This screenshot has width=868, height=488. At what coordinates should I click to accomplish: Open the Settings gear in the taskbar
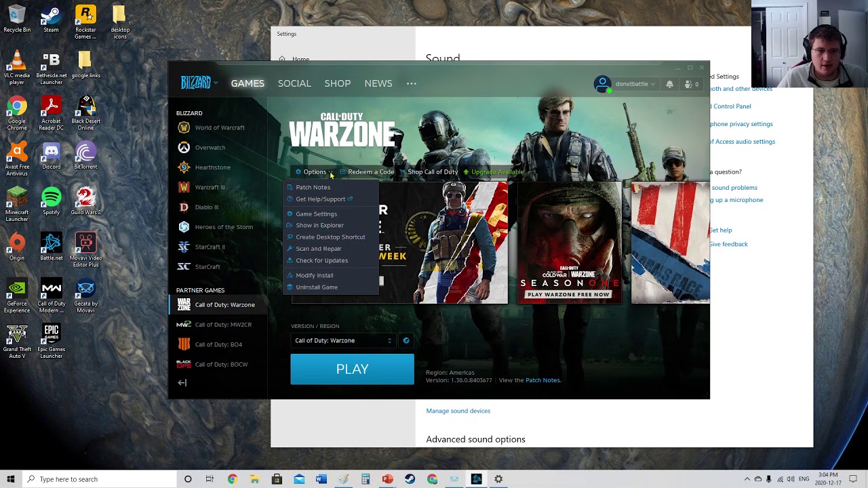[498, 479]
